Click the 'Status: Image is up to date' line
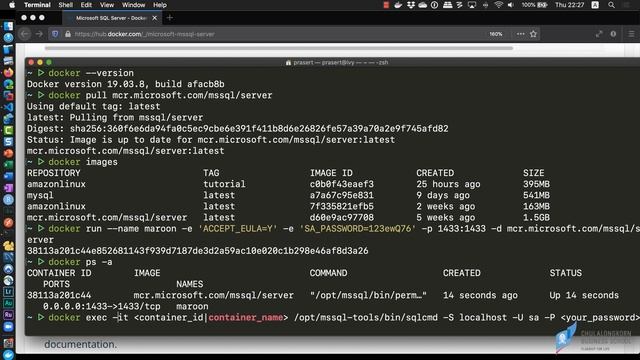This screenshot has width=640, height=360. tap(211, 140)
